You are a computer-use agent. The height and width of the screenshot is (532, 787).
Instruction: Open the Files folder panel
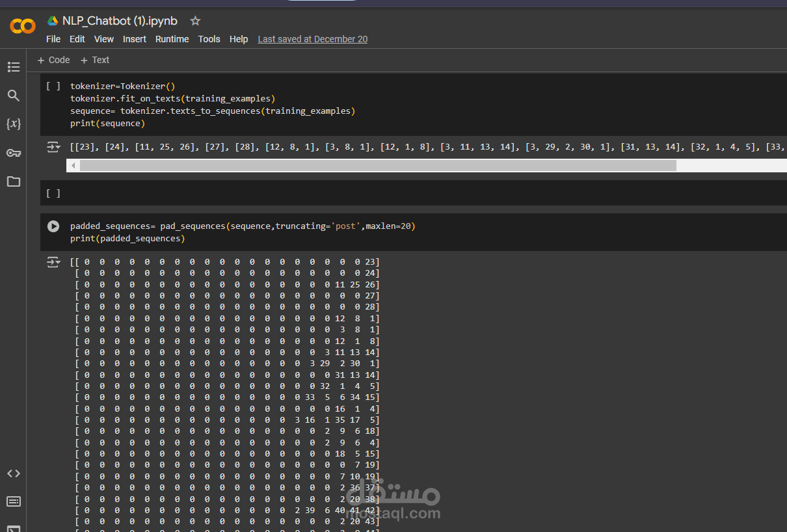pos(14,181)
